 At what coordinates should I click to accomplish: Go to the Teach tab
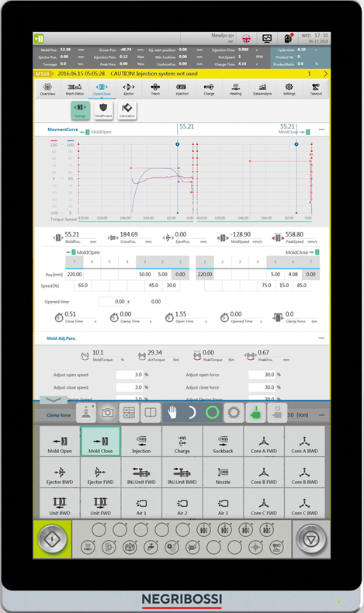(x=155, y=89)
